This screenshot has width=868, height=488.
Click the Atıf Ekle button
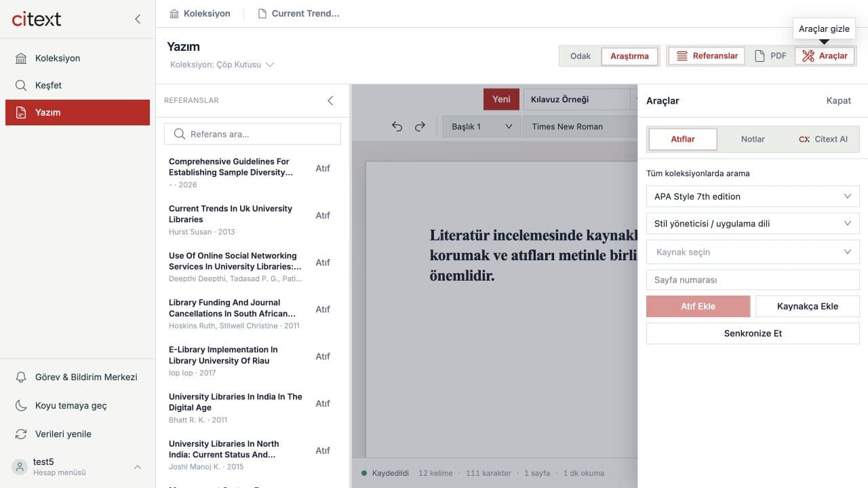698,306
